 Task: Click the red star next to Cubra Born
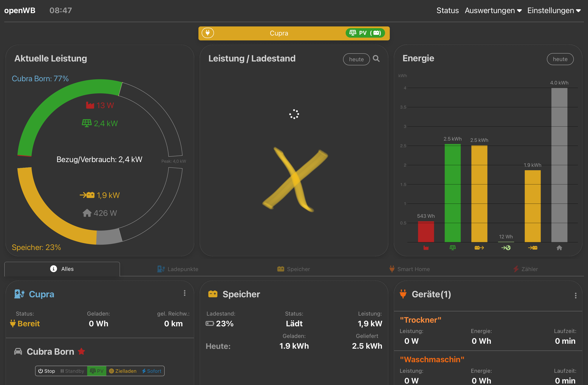[x=82, y=351]
